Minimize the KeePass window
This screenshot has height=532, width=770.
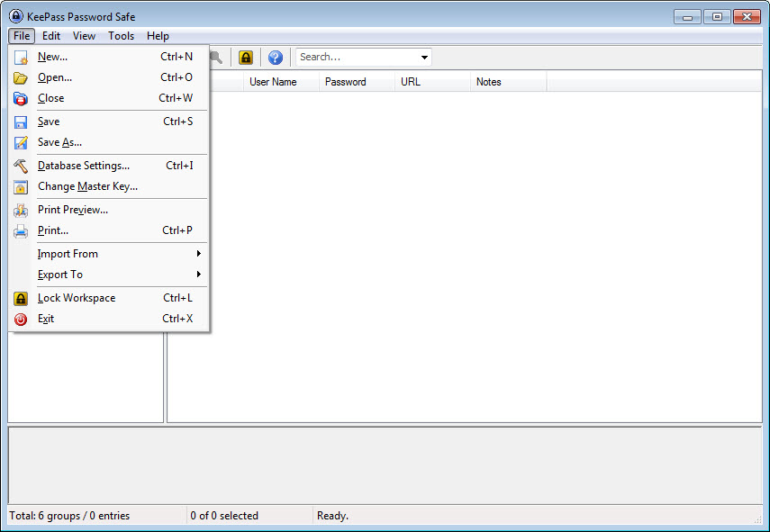click(x=687, y=17)
